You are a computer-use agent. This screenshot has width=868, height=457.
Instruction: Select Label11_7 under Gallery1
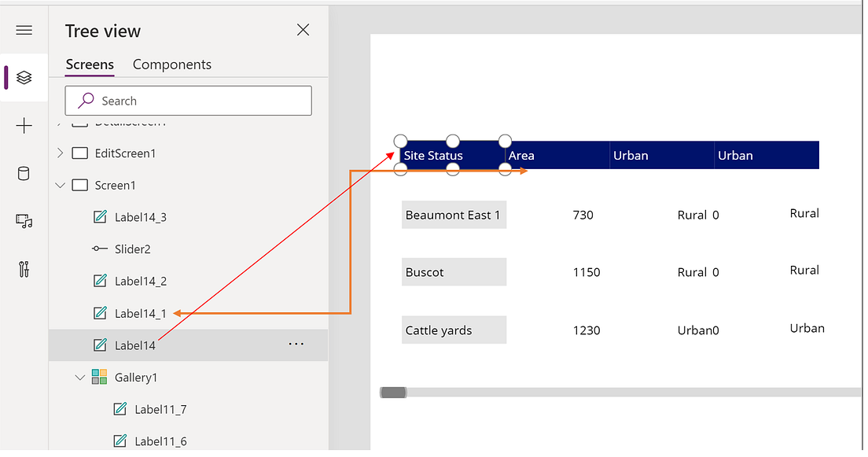pos(159,409)
